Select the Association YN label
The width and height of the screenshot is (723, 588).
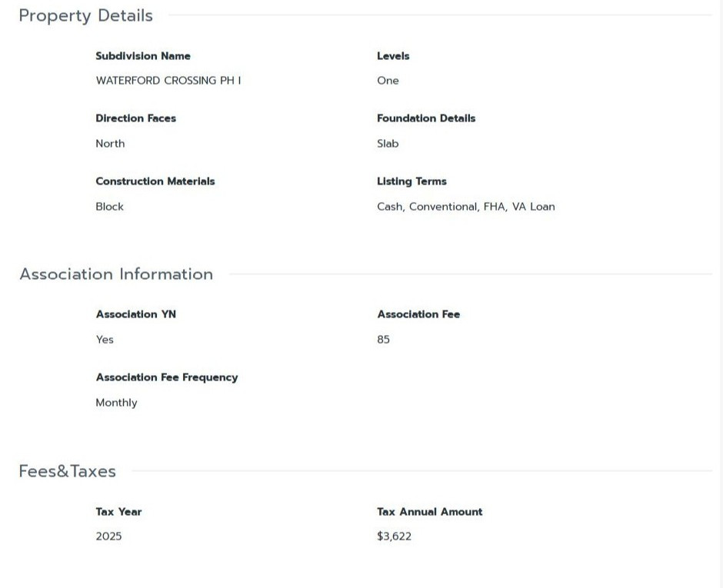(x=136, y=314)
